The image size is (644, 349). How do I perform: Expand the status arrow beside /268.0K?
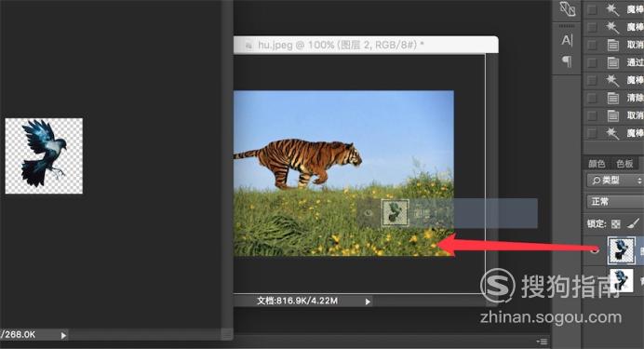63,335
